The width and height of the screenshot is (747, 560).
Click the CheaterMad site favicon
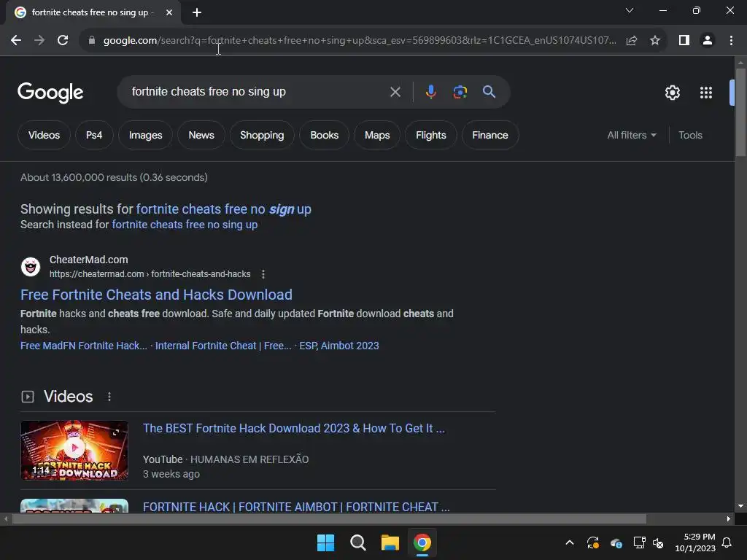pyautogui.click(x=31, y=267)
